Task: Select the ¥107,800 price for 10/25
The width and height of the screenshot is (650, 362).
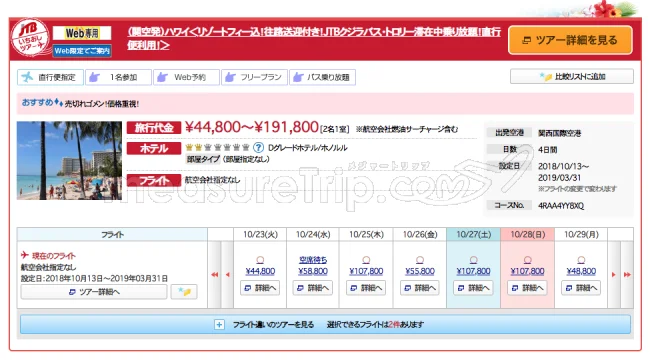Action: (366, 271)
